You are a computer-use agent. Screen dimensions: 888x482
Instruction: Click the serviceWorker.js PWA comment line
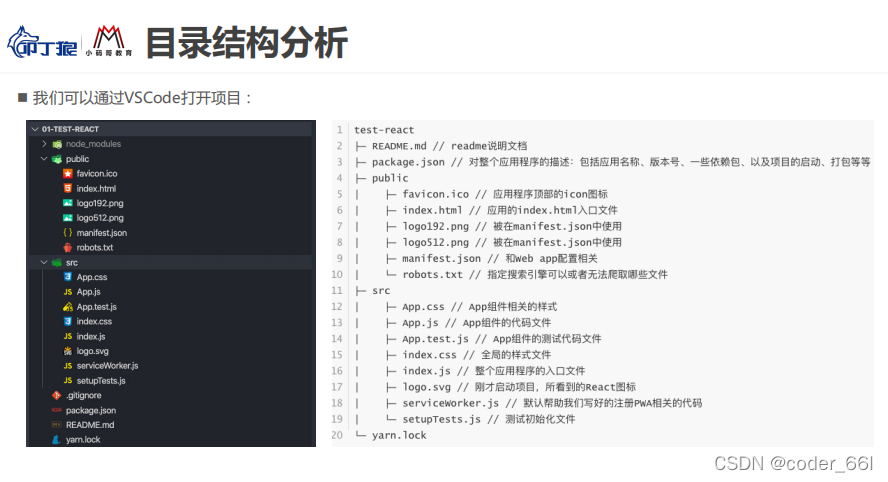point(552,403)
